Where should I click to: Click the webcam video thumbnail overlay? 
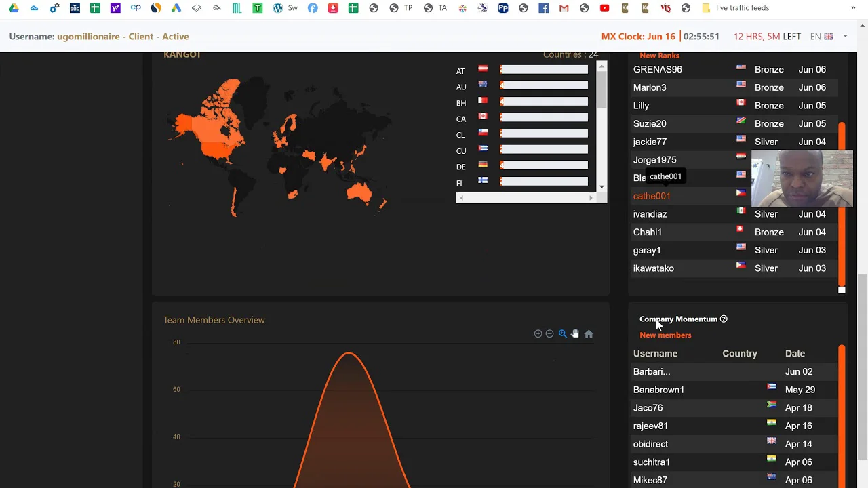click(802, 178)
